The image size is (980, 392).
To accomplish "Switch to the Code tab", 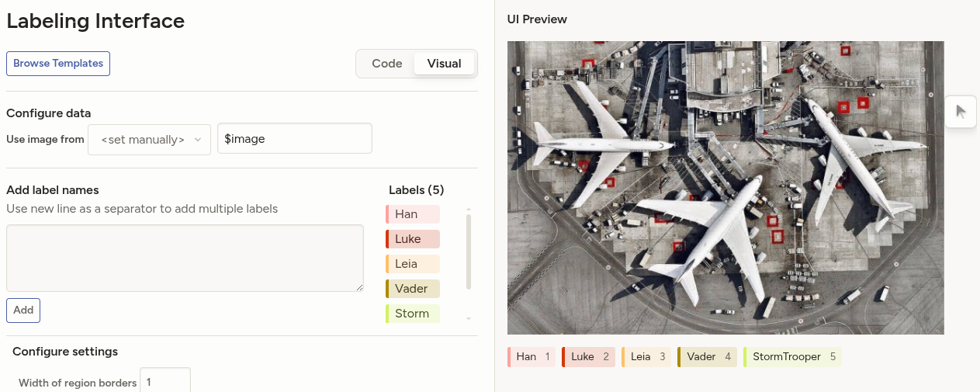I will 386,64.
